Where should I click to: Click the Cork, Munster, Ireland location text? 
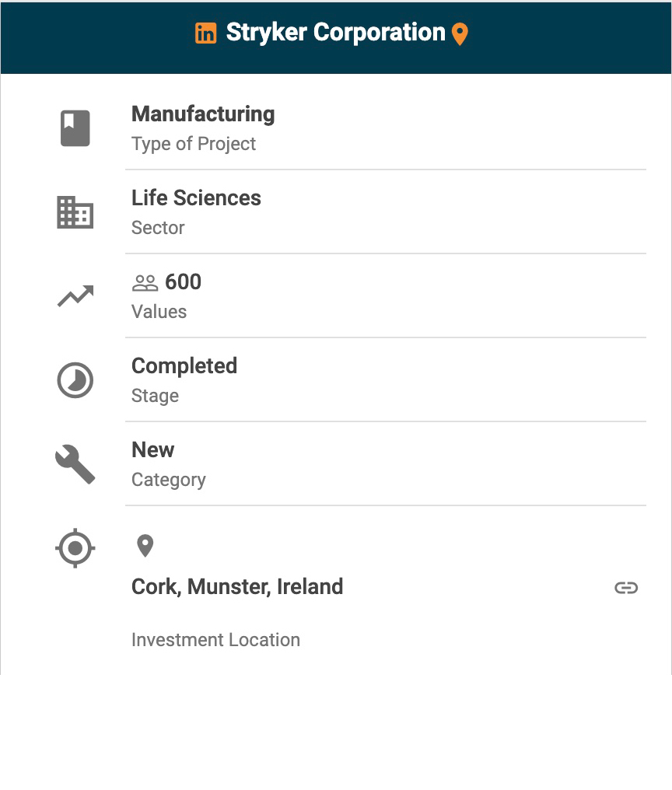[237, 586]
